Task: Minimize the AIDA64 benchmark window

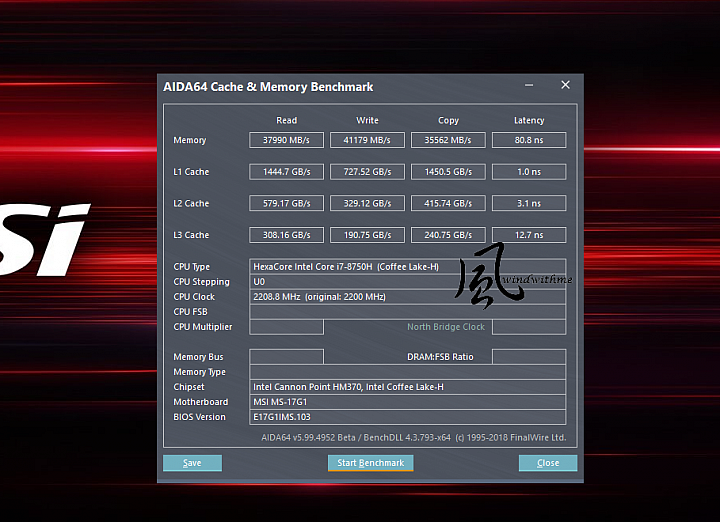Action: tap(529, 85)
